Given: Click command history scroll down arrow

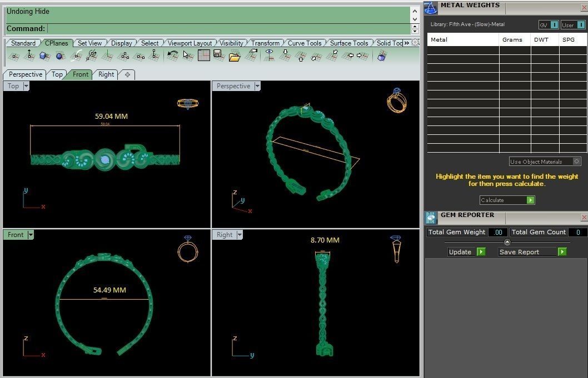Looking at the screenshot, I should (415, 19).
